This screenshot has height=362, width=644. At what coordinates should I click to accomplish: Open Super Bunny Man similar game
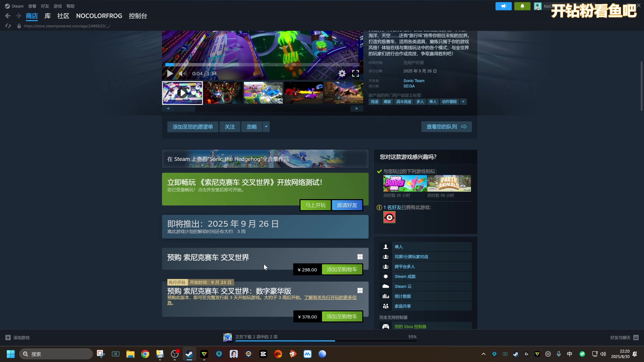point(405,183)
